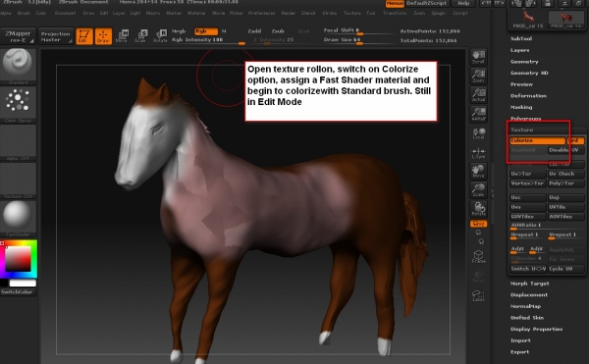Toggle the Rgb paint mode
This screenshot has width=589, height=364.
[x=206, y=31]
